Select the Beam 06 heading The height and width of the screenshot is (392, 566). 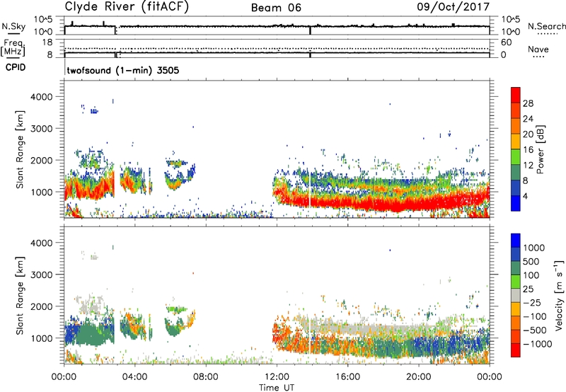point(276,8)
